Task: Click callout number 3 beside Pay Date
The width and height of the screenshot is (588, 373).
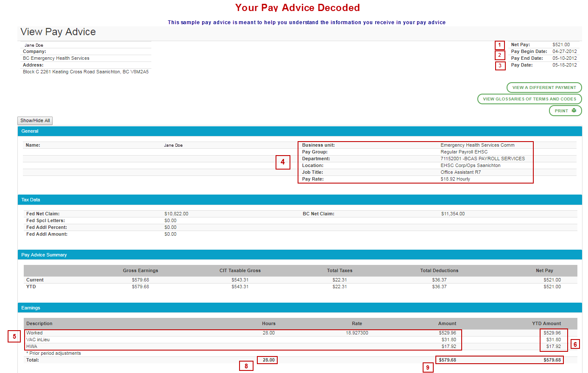Action: coord(500,66)
